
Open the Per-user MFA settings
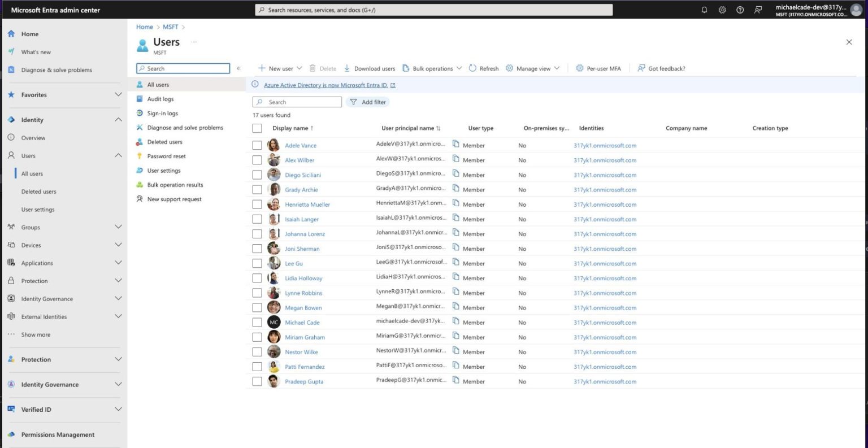598,68
